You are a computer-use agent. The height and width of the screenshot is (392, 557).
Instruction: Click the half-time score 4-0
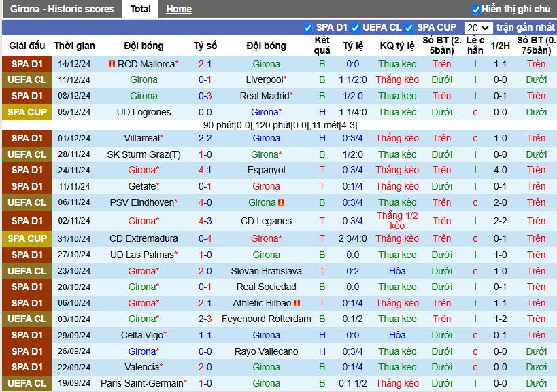pos(500,171)
